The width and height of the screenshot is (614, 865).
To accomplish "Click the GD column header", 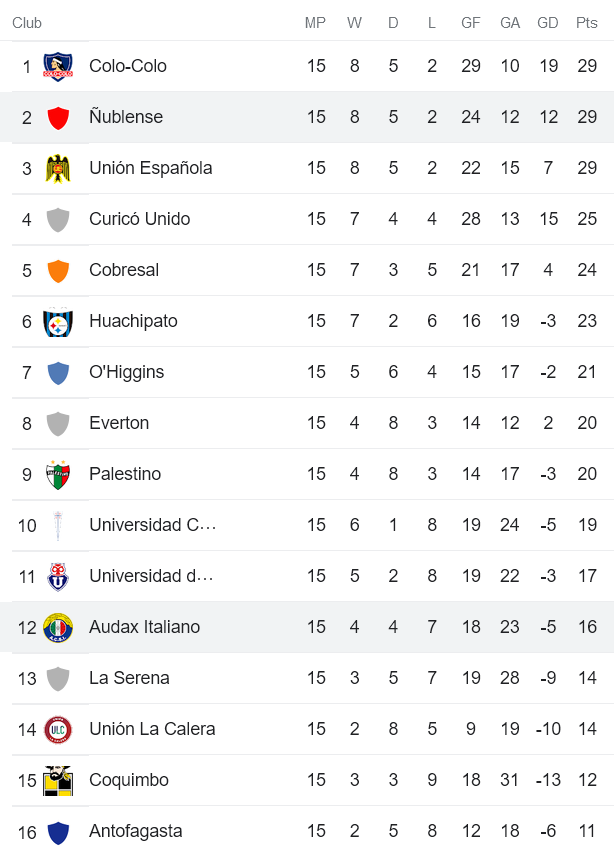I will 548,23.
